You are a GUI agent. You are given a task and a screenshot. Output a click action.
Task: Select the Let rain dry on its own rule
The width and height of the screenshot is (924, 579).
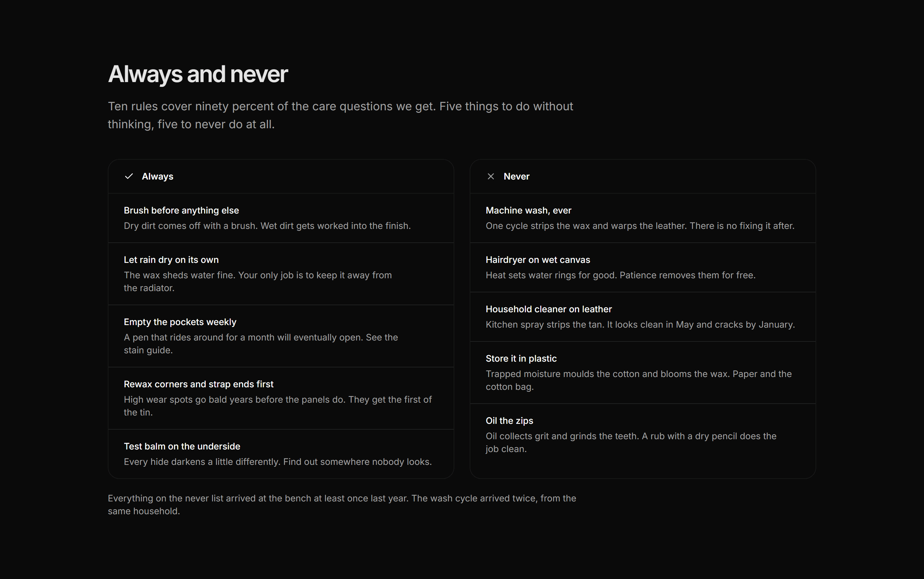(281, 274)
